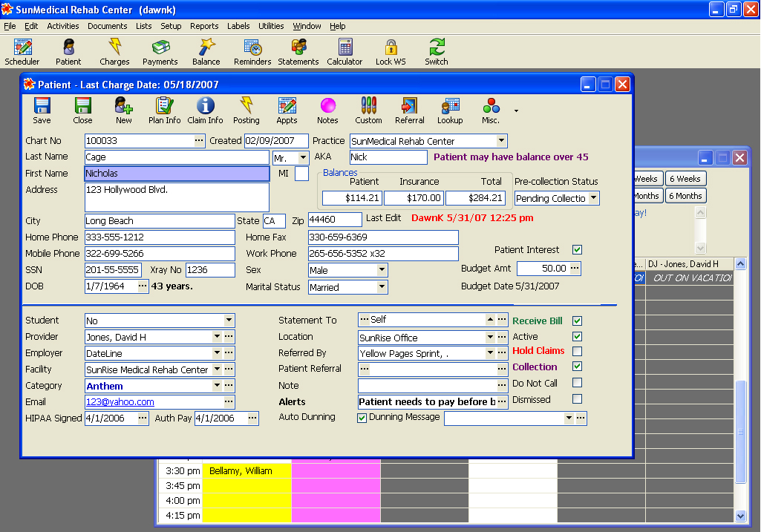Uncheck the Receive Bill checkbox
761x532 pixels.
577,321
